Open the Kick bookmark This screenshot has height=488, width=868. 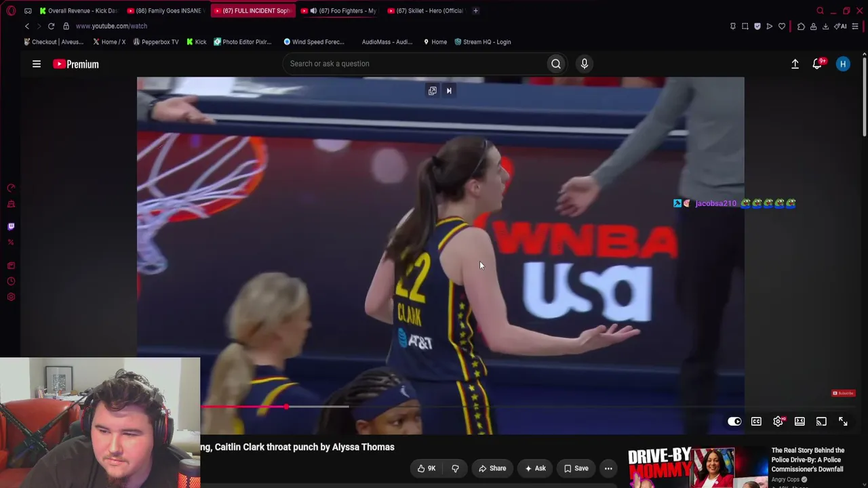tap(197, 42)
